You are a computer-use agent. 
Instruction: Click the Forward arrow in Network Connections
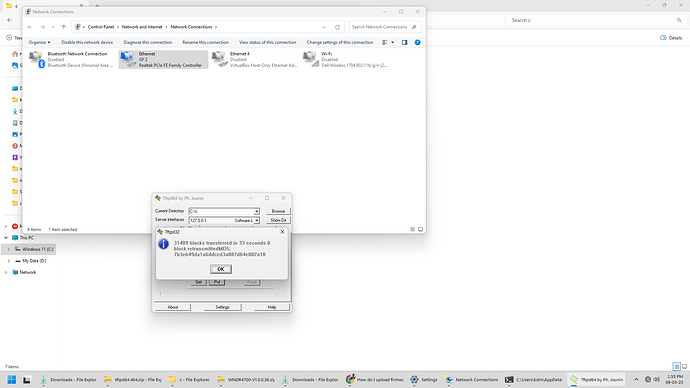click(43, 27)
